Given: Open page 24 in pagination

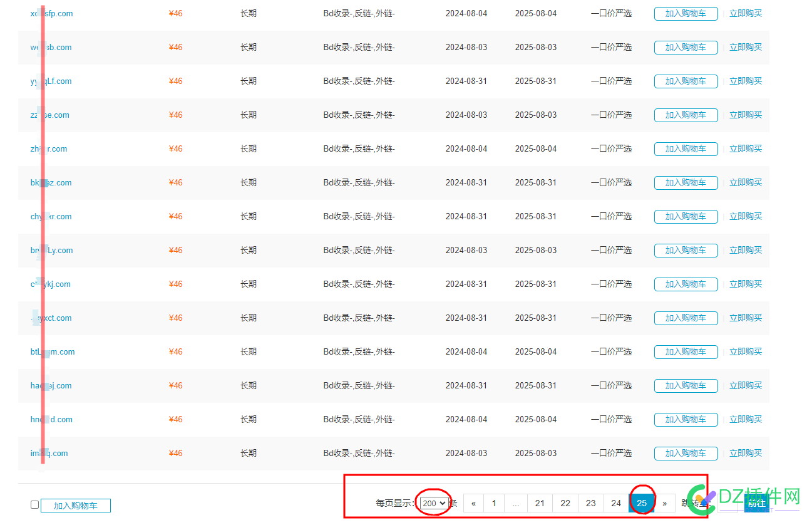Looking at the screenshot, I should [x=616, y=503].
